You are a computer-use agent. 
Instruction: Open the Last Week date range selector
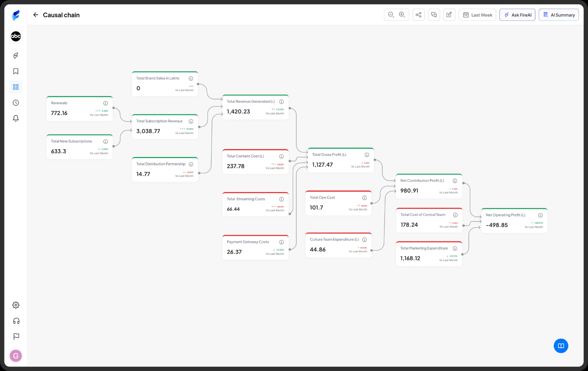tap(477, 14)
